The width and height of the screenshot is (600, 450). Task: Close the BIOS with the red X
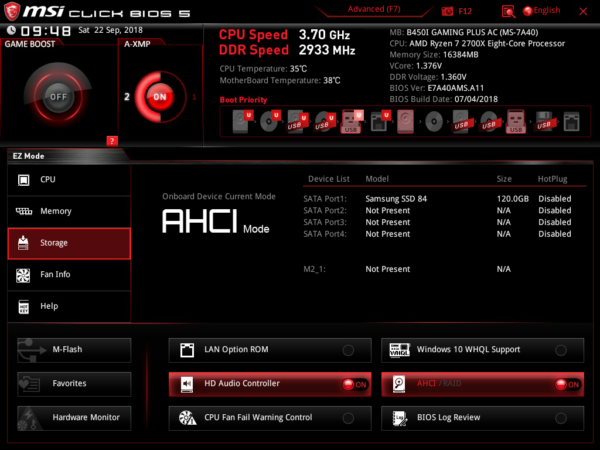[583, 11]
